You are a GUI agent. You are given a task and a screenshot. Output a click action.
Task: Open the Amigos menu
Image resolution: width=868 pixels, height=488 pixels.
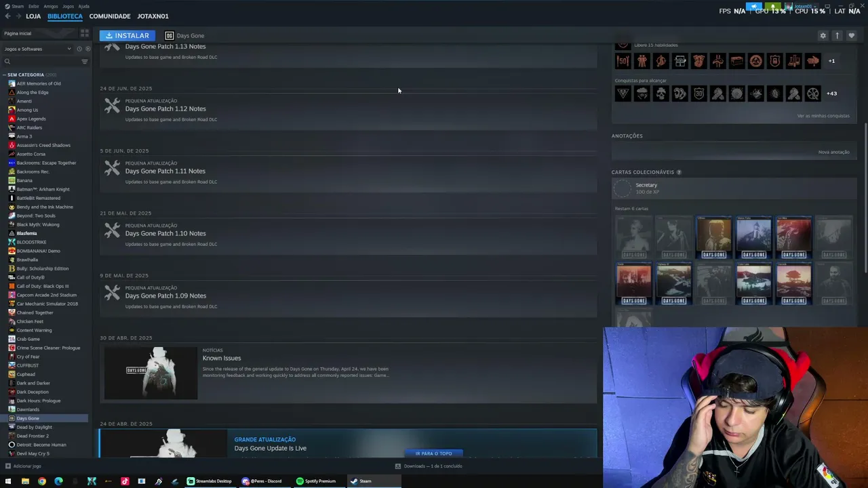51,6
